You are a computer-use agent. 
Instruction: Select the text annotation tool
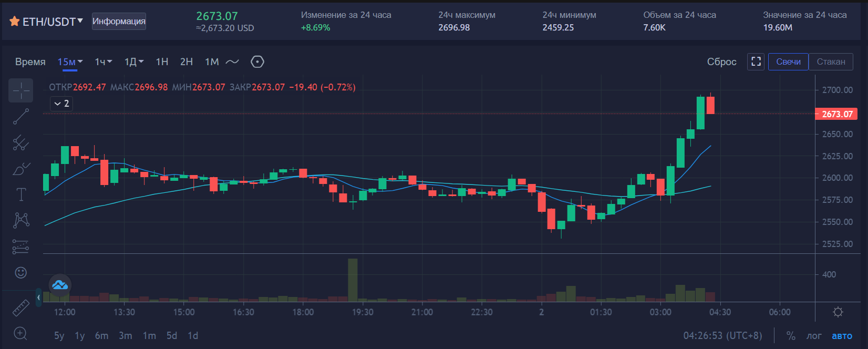[x=21, y=194]
